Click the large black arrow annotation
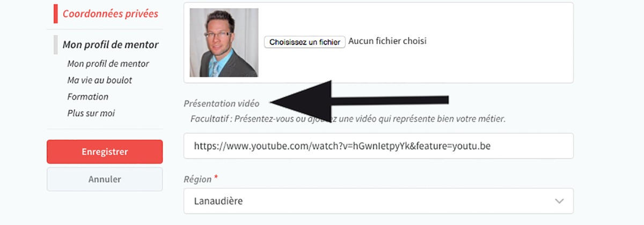This screenshot has width=644, height=225. pos(358,99)
